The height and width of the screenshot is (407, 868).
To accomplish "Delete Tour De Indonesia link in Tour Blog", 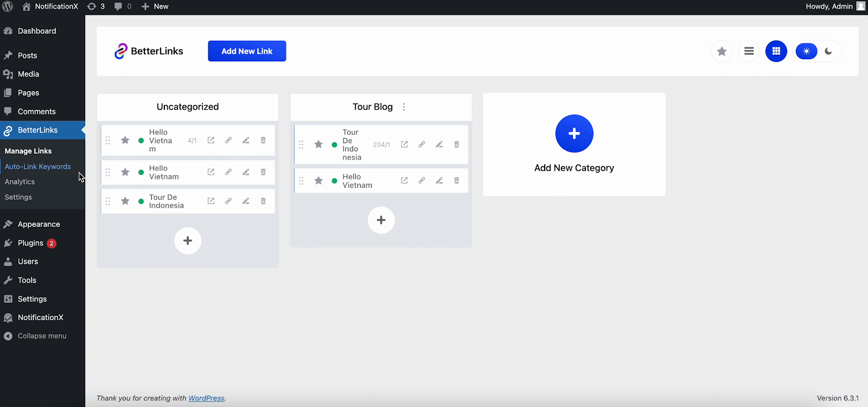I will [457, 144].
